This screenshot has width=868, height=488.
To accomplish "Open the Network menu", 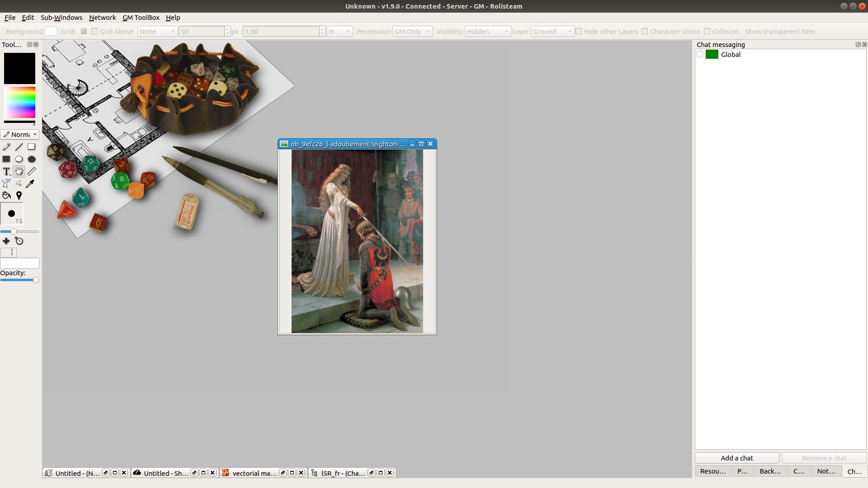I will pos(102,18).
